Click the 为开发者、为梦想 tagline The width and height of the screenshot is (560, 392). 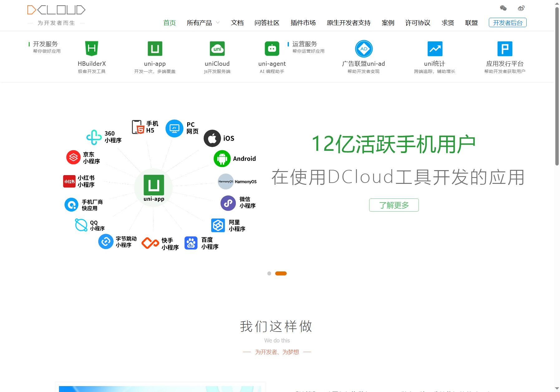[x=277, y=352]
